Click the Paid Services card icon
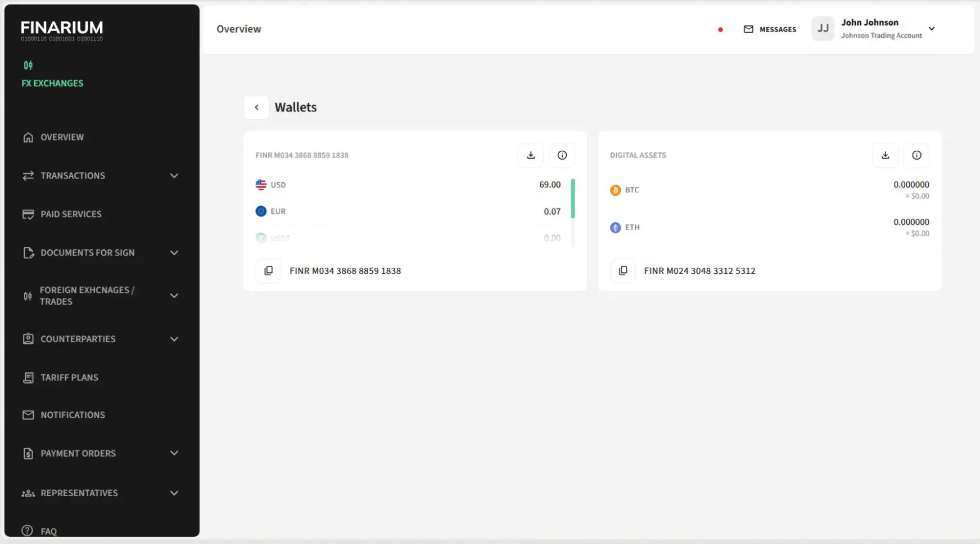 pos(28,214)
